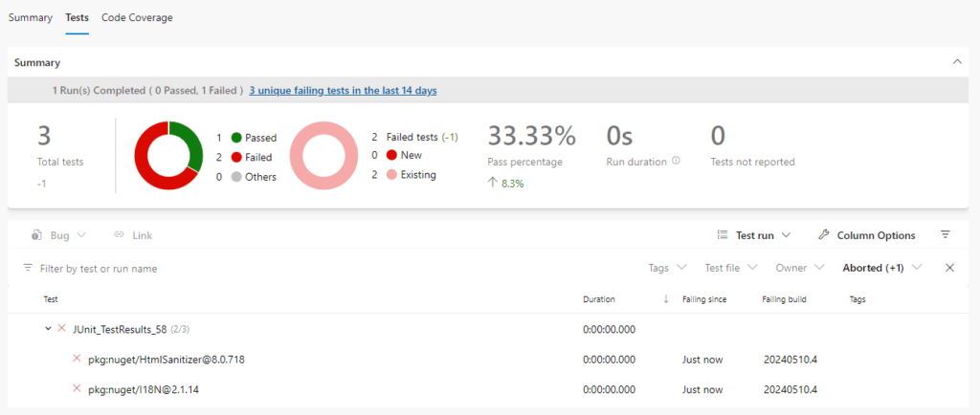Open the Tags filter dropdown
The image size is (980, 415).
click(667, 268)
